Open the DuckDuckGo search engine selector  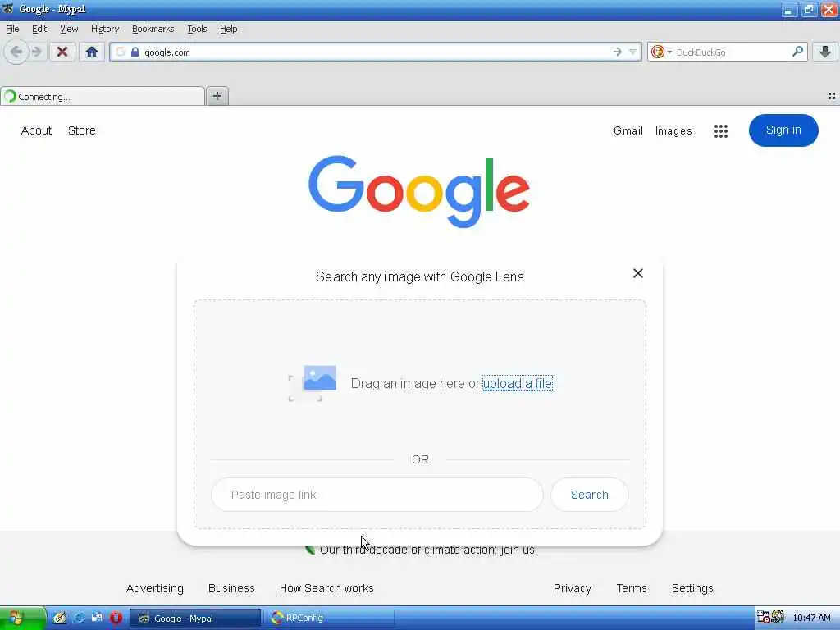661,52
